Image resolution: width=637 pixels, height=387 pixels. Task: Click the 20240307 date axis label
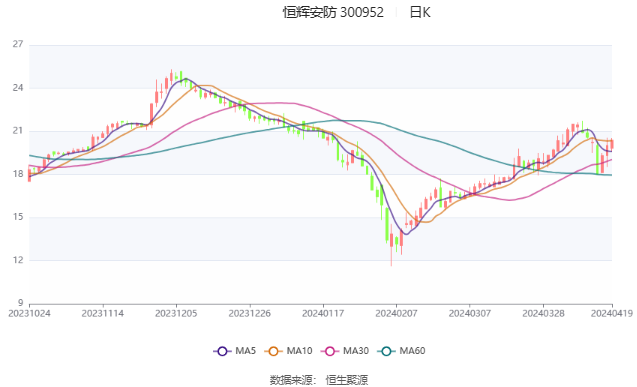tap(470, 313)
